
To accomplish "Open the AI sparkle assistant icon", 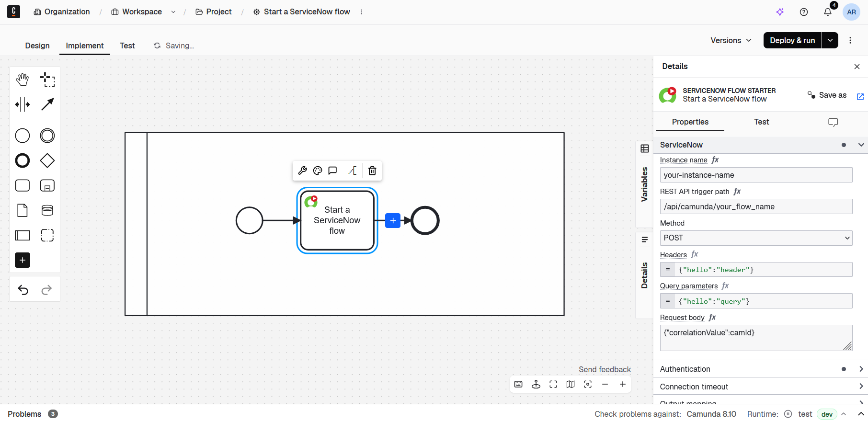I will (780, 12).
